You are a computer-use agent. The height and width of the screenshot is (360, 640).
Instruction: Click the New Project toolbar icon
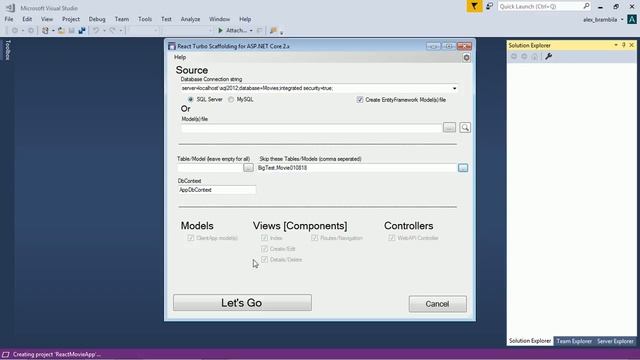click(45, 31)
